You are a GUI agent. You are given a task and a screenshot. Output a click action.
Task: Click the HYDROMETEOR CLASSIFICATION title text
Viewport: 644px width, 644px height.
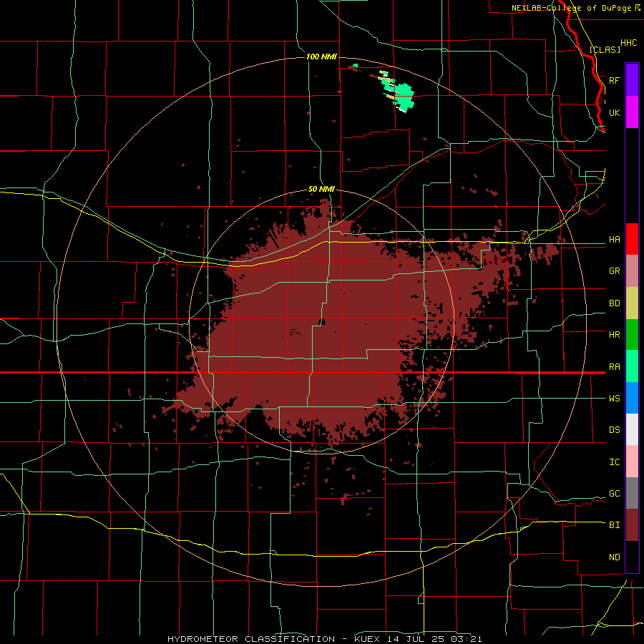[x=251, y=639]
